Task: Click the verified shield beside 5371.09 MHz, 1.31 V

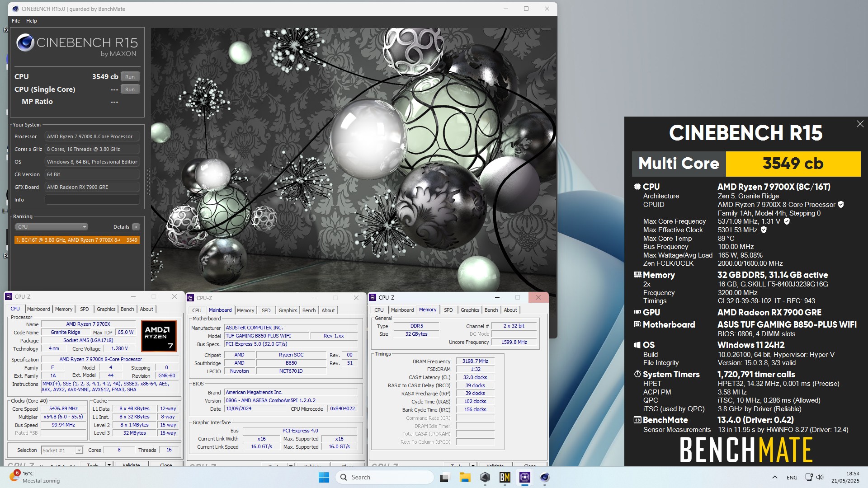Action: pyautogui.click(x=787, y=221)
